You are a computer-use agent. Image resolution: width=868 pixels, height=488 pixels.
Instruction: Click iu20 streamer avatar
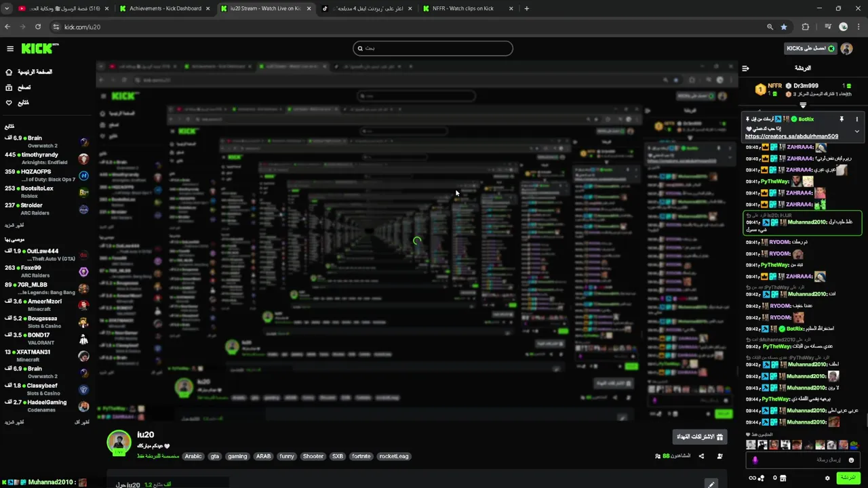(119, 442)
